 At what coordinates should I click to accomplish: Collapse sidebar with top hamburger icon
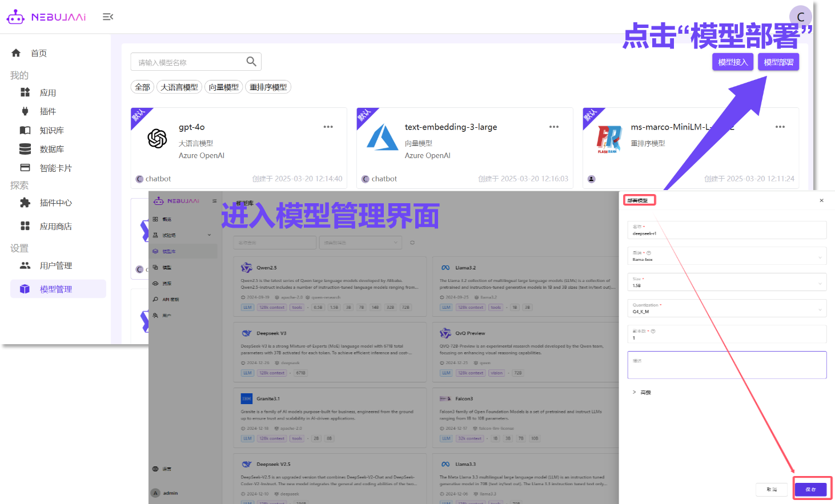coord(107,17)
